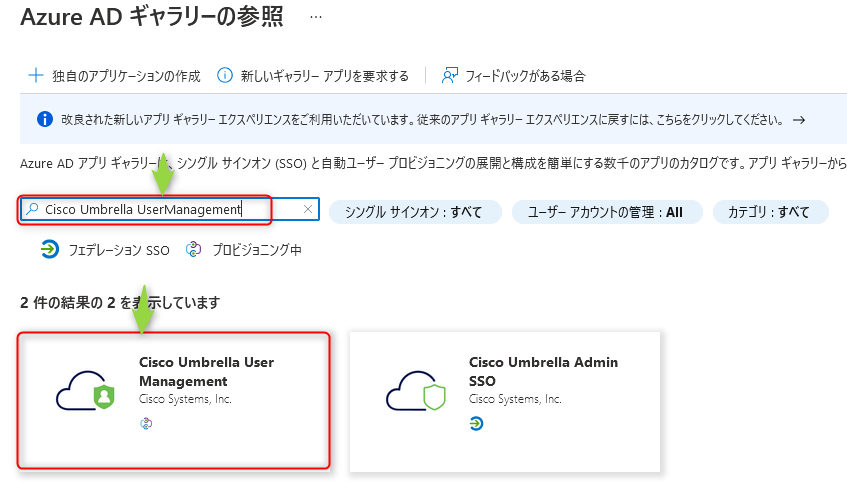Open 独自のアプリケーションの作成
Viewport: 847px width, 492px height.
click(115, 76)
